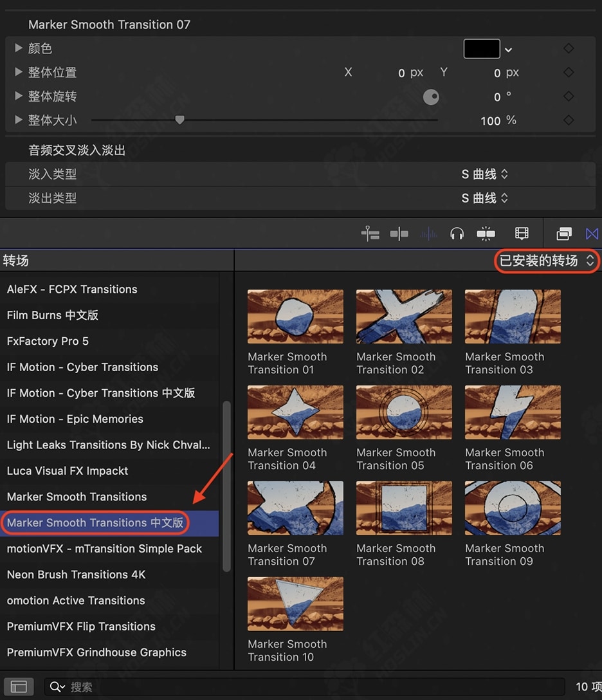
Task: Click the X position value field
Action: [x=401, y=73]
